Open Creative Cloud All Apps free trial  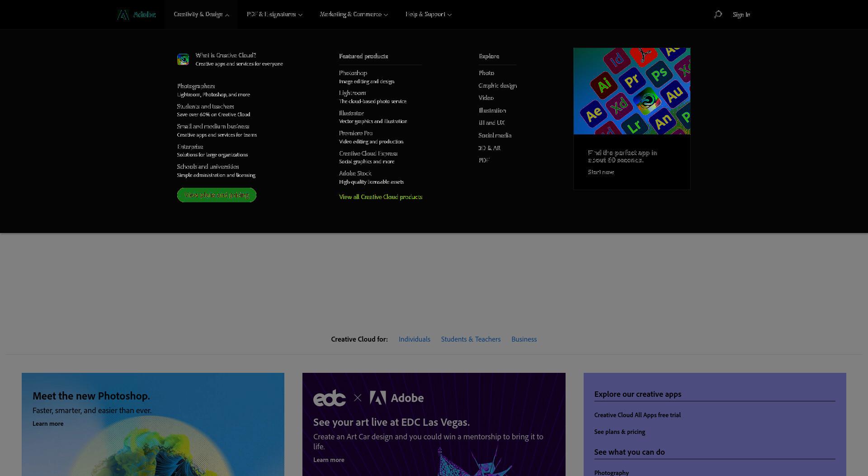point(637,415)
